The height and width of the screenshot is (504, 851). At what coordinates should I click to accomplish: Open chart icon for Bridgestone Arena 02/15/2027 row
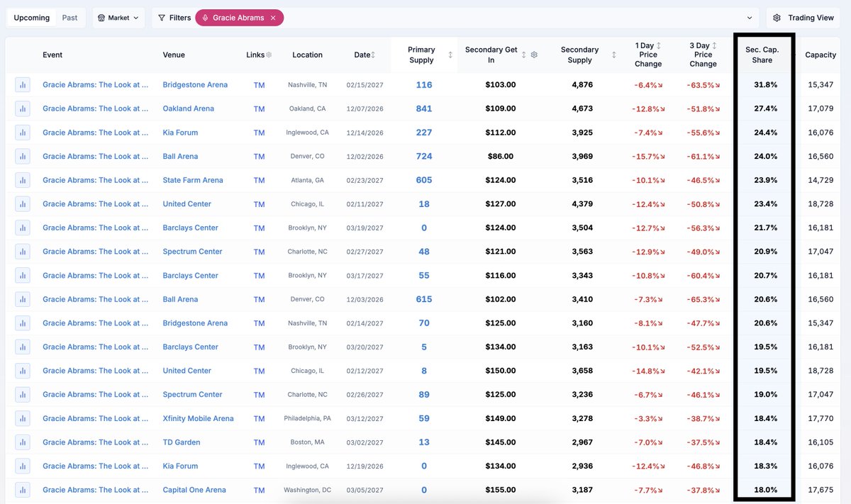(x=23, y=85)
